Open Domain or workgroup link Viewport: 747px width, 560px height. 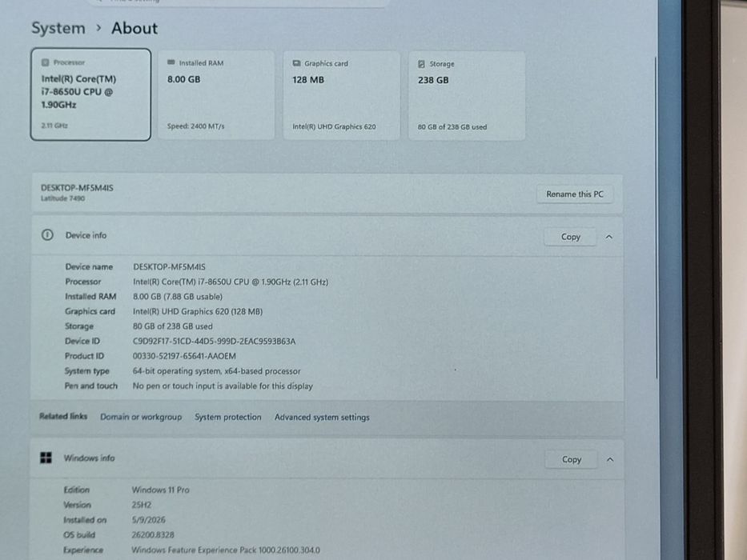141,417
